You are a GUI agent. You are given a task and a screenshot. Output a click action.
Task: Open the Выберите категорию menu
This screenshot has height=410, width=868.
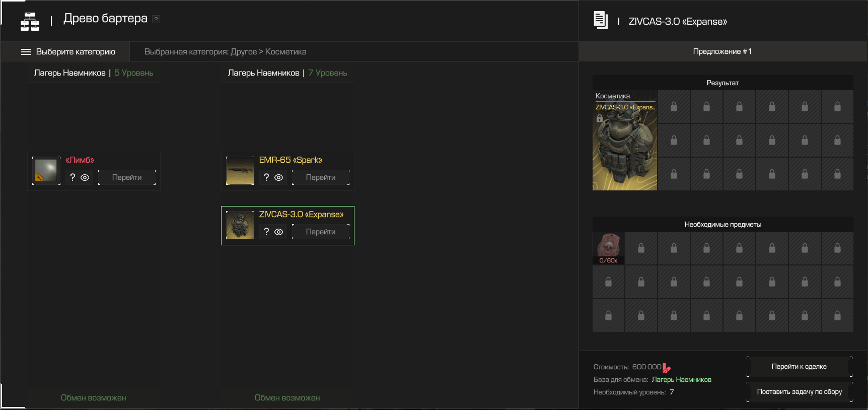click(x=68, y=52)
